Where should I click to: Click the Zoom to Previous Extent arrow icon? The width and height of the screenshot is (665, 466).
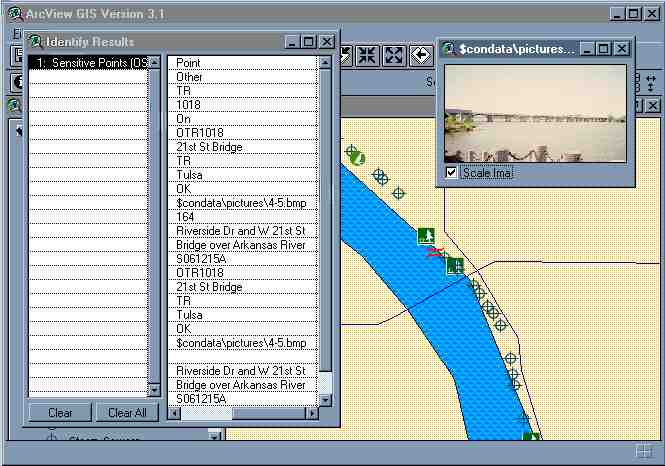click(421, 56)
